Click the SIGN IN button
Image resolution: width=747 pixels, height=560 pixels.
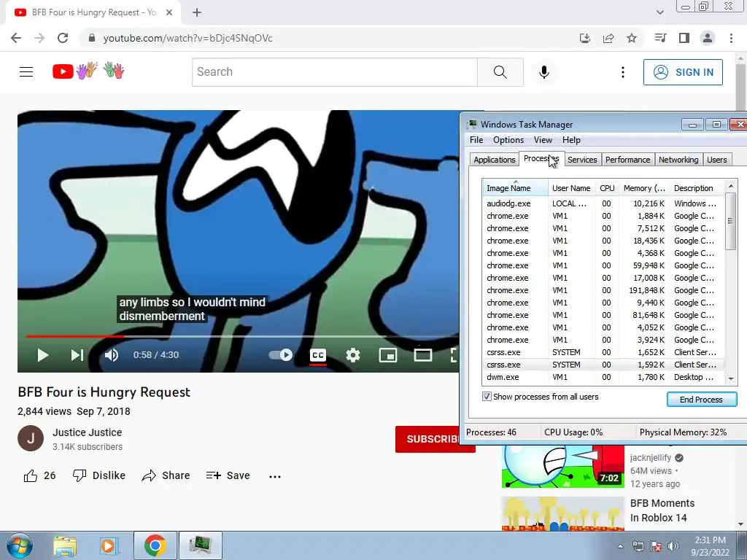tap(683, 72)
